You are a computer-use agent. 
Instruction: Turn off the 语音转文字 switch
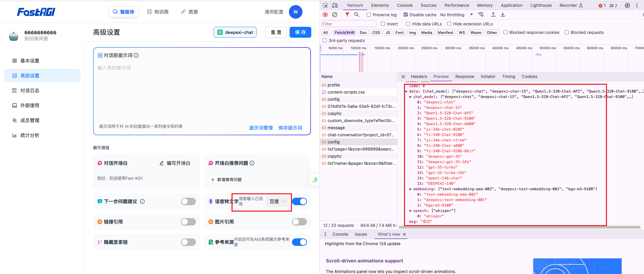point(299,201)
